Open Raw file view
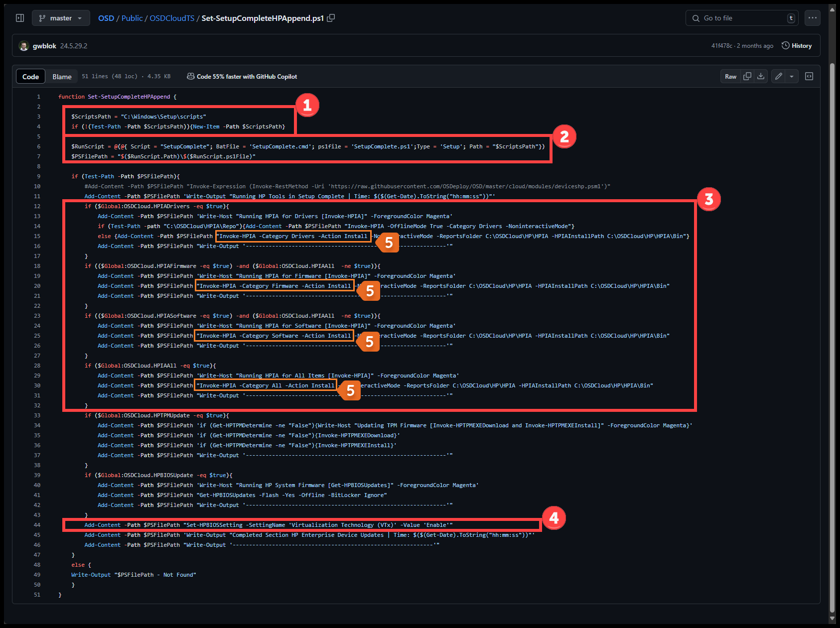This screenshot has width=840, height=628. pos(730,76)
